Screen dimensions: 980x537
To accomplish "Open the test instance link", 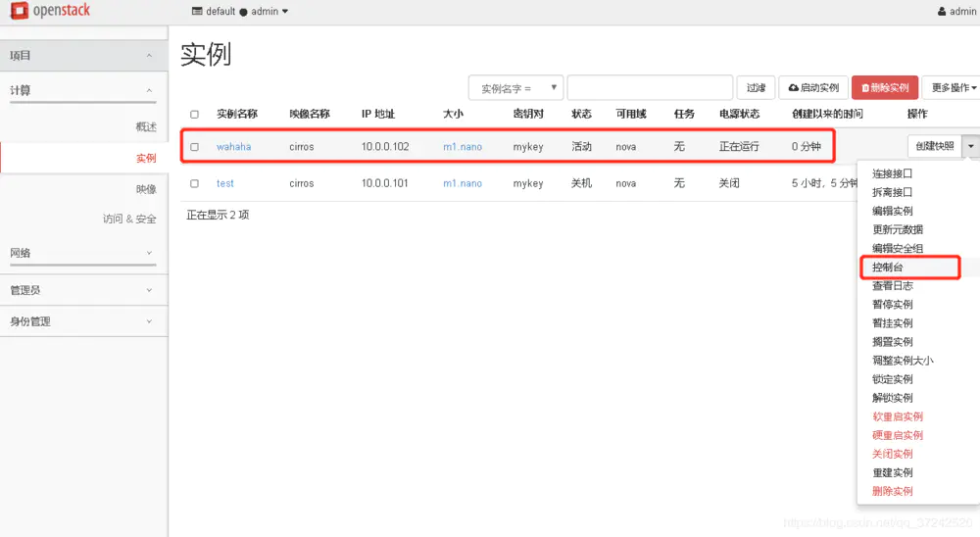I will click(225, 184).
